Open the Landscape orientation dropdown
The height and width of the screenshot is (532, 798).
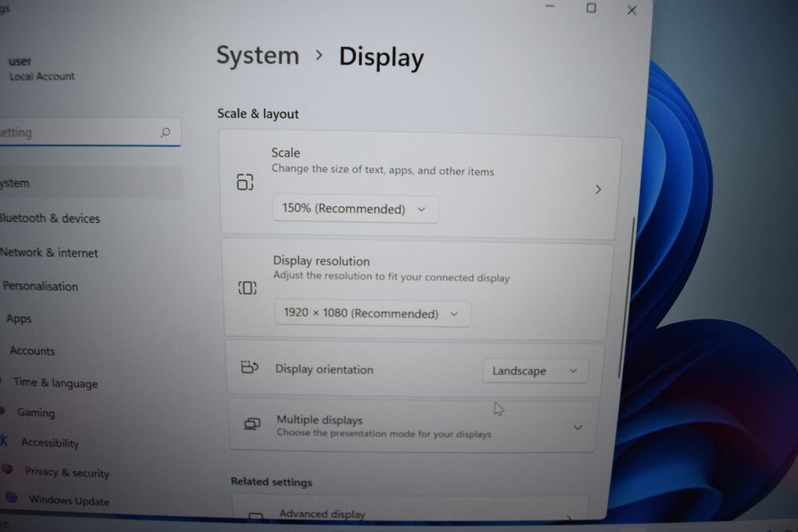535,371
